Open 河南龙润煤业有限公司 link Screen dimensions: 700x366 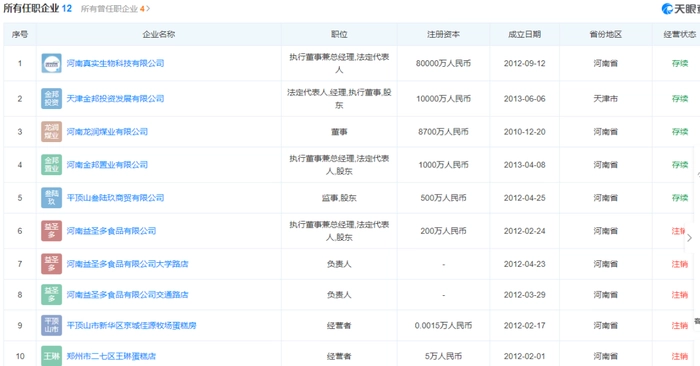(x=107, y=132)
